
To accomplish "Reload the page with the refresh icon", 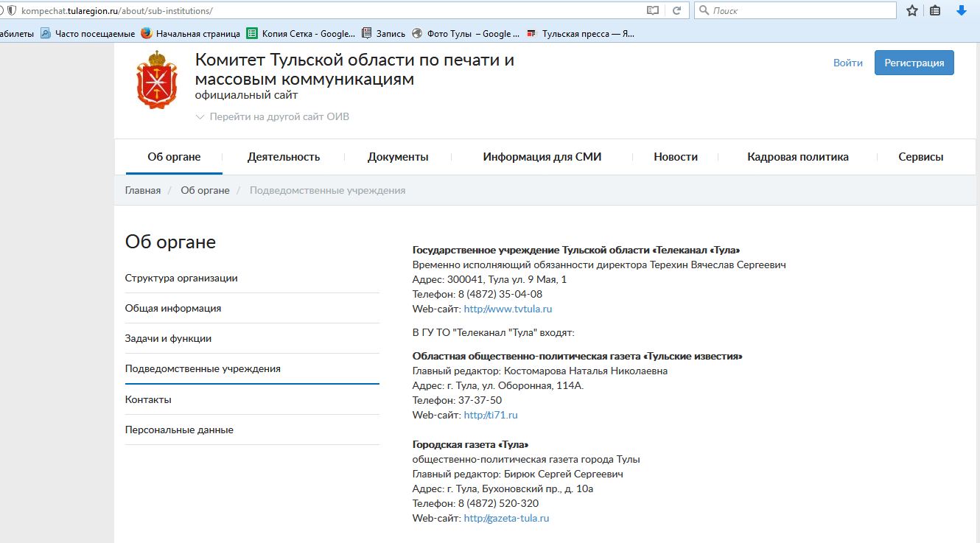I will (x=676, y=10).
